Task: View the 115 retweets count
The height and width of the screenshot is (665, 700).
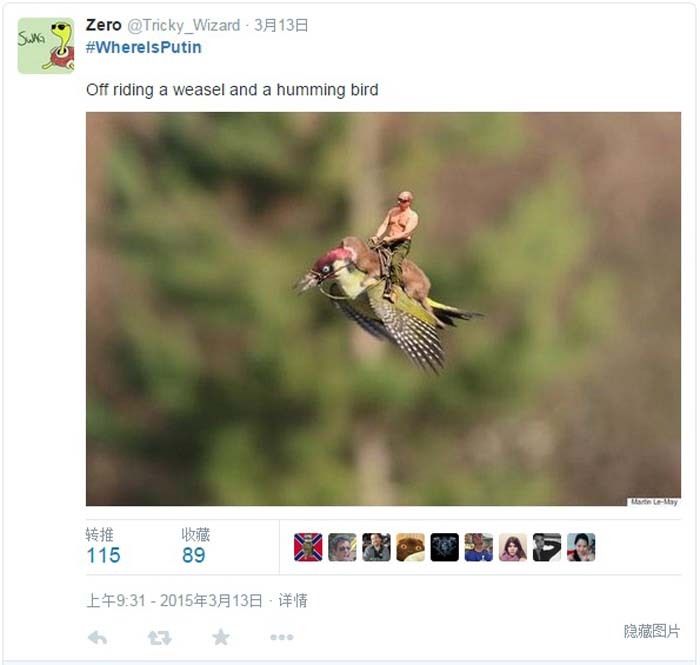Action: coord(104,556)
